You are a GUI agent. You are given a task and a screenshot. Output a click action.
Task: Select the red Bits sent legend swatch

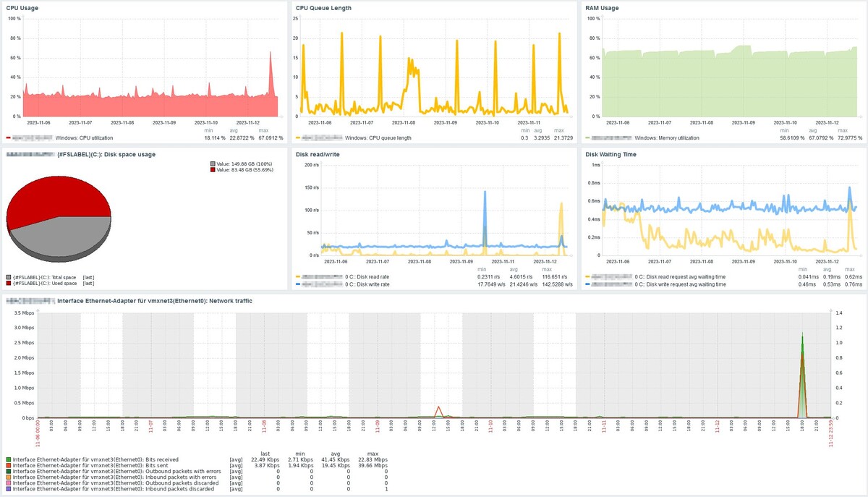pos(9,465)
